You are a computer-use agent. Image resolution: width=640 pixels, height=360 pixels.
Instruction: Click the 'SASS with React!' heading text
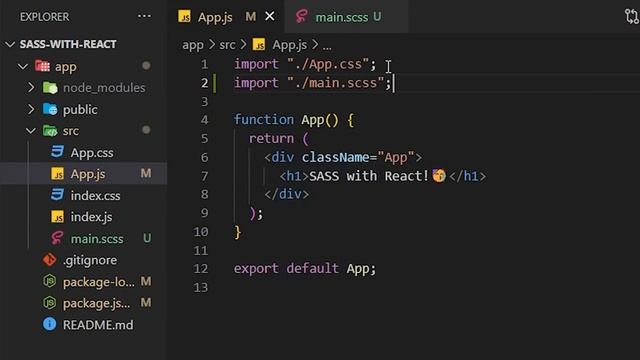click(x=369, y=176)
